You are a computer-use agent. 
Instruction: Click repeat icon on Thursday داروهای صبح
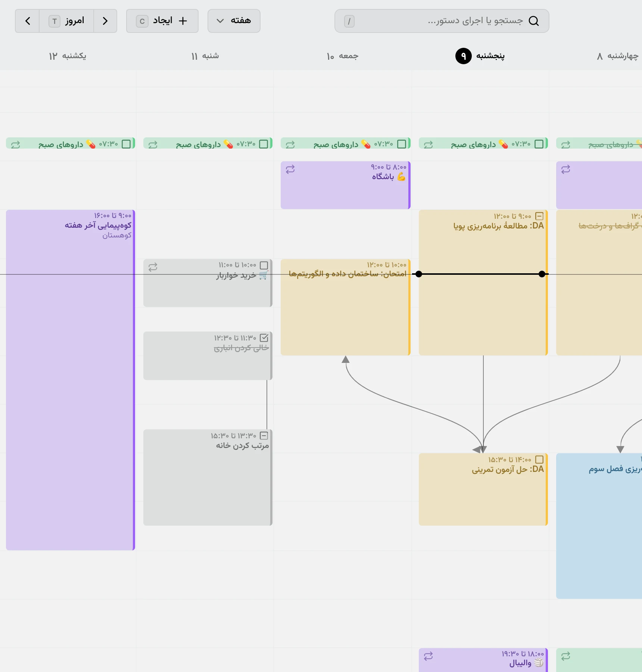[428, 144]
